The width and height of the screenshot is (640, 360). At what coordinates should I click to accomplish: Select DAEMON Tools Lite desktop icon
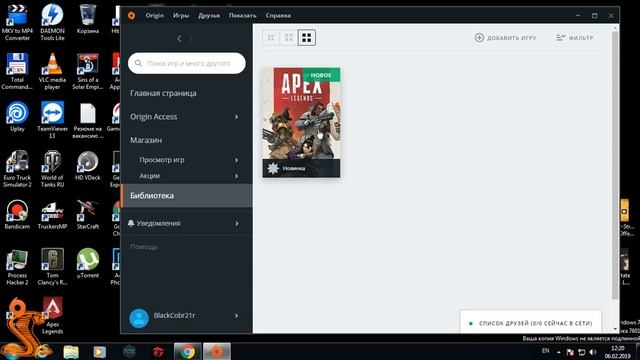point(52,22)
